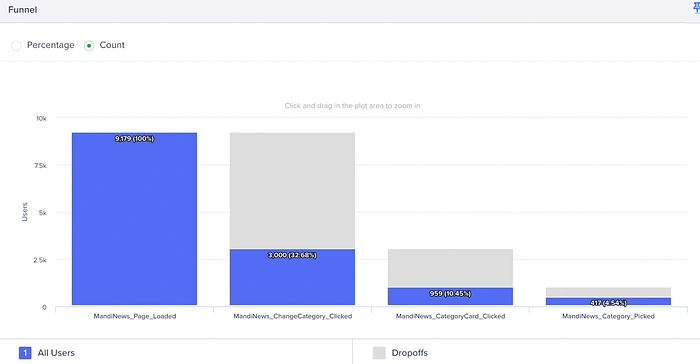Click the MandiNews_Page_Loaded blue bar
Screen dimensions: 700x364
pos(134,219)
